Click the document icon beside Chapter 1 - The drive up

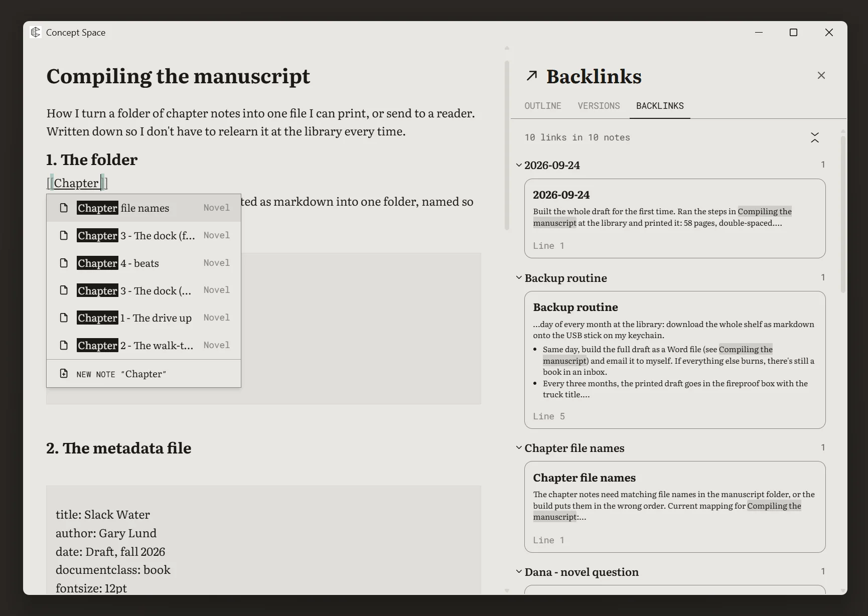pyautogui.click(x=64, y=318)
